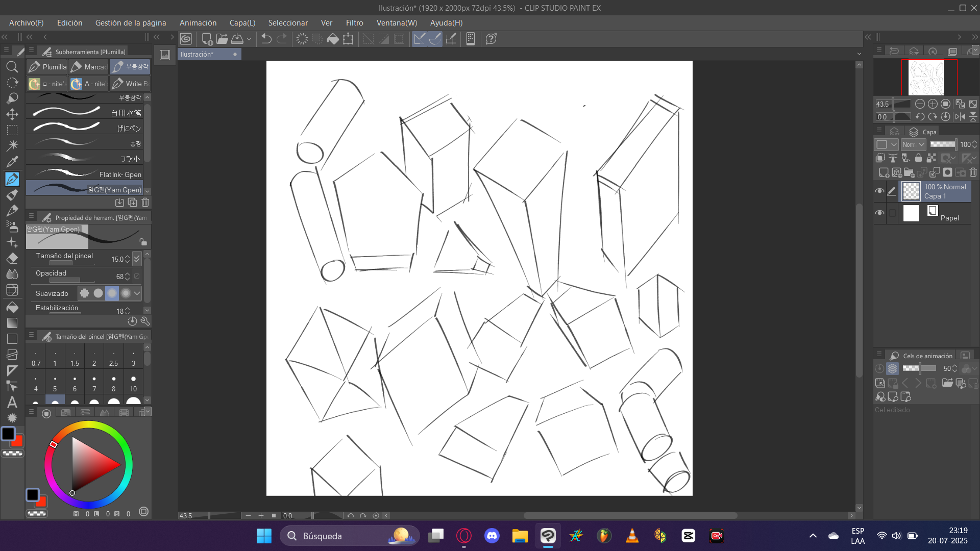
Task: Open Clip Studio launcher icon
Action: [186, 39]
